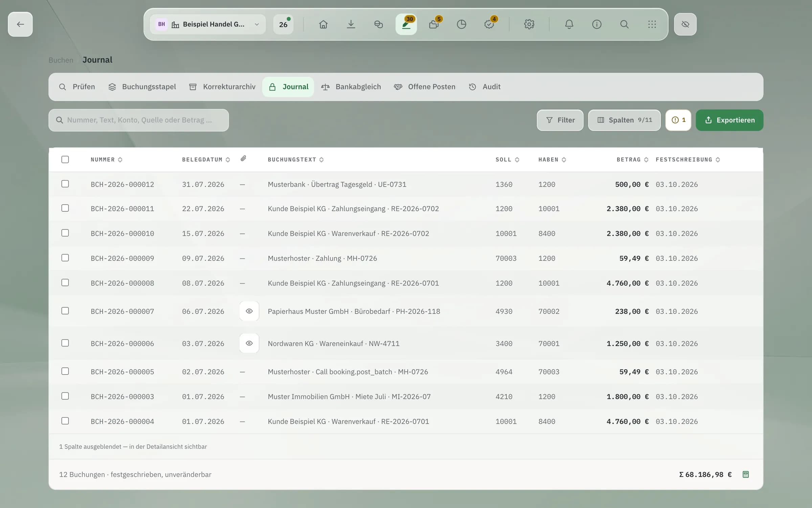Toggle the select-all checkbox in header
Screen dimensions: 812x508
point(65,160)
